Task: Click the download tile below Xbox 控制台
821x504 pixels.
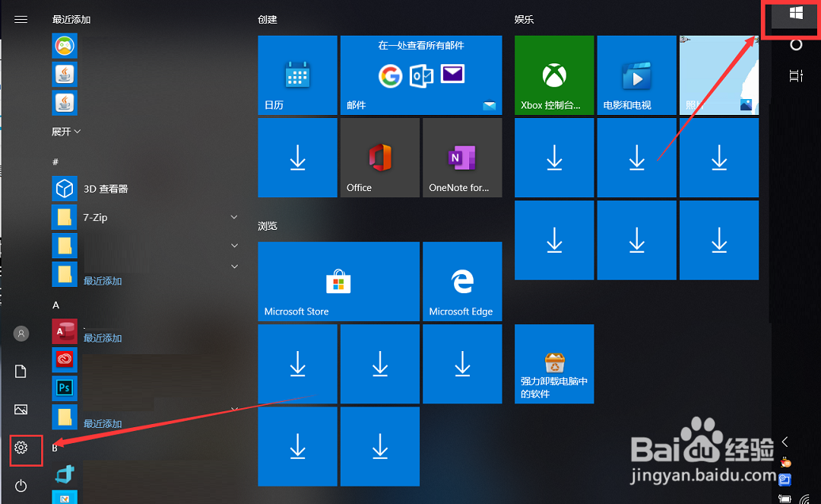Action: coord(554,158)
